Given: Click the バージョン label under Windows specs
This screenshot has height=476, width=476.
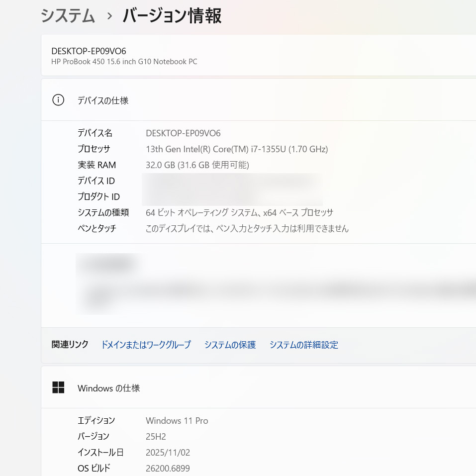Looking at the screenshot, I should coord(94,436).
